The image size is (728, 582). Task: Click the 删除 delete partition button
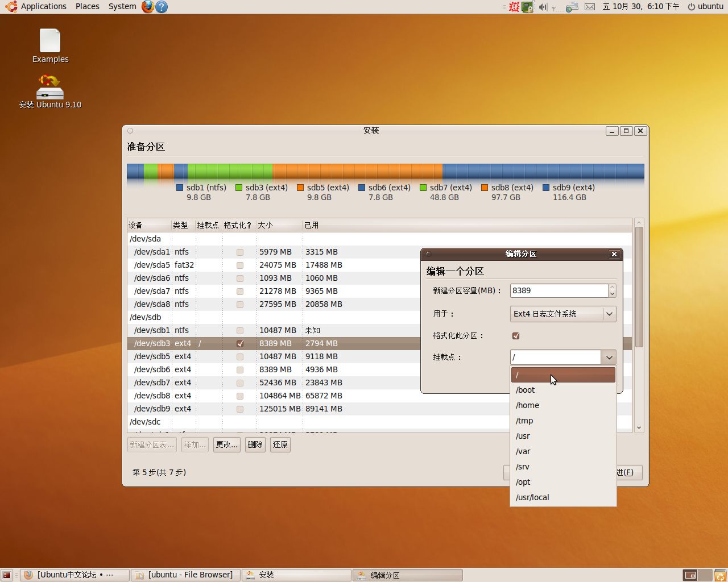coord(255,444)
